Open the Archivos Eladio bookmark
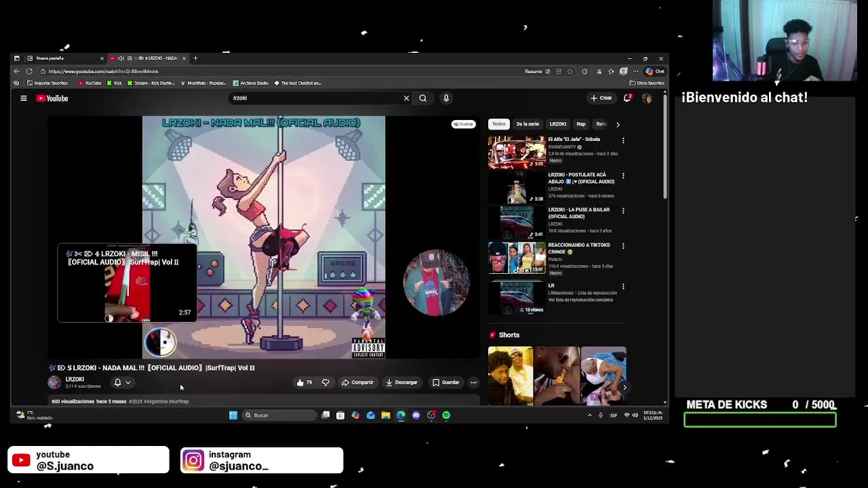The width and height of the screenshot is (868, 488). (250, 83)
